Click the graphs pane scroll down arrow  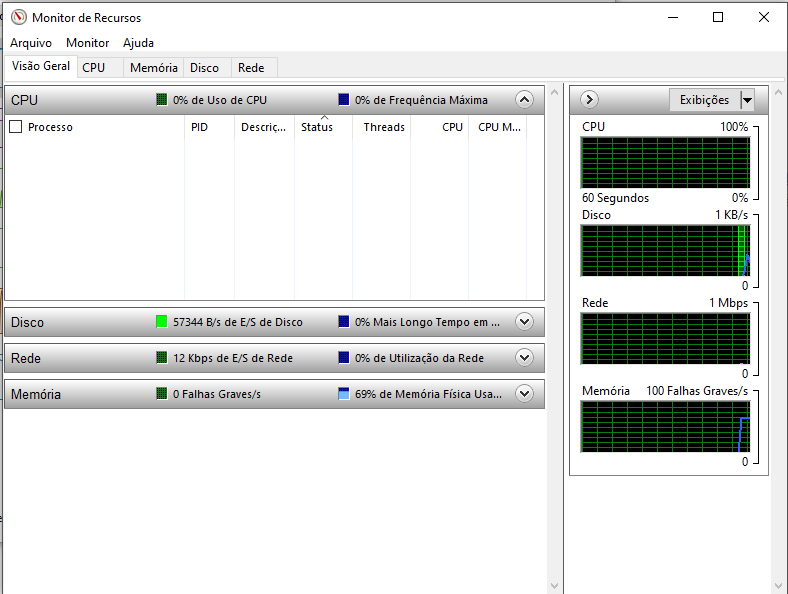778,585
